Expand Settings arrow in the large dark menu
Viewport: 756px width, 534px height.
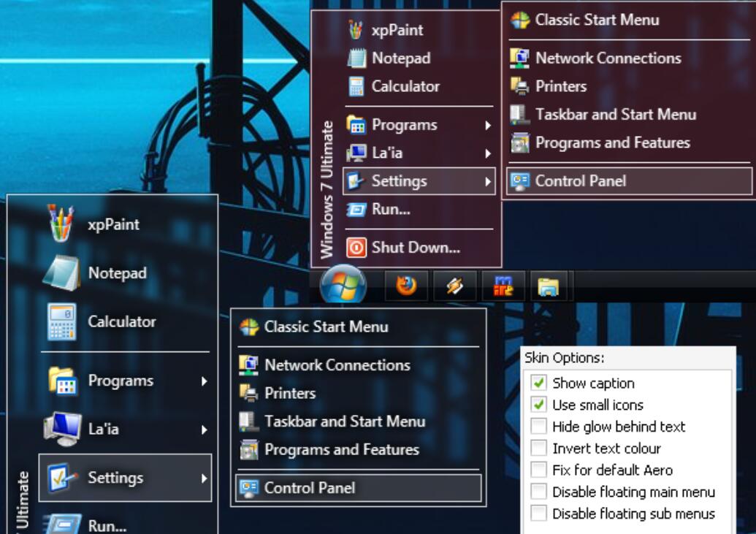pos(204,478)
